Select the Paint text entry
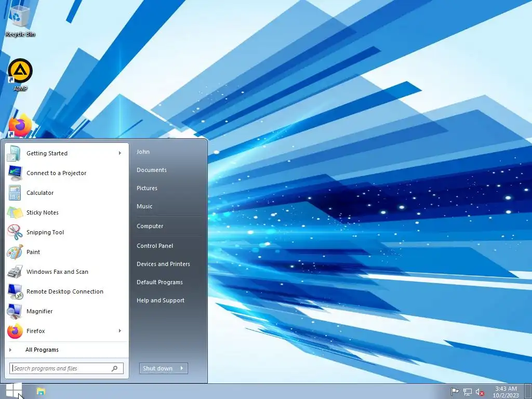532x399 pixels. [33, 252]
